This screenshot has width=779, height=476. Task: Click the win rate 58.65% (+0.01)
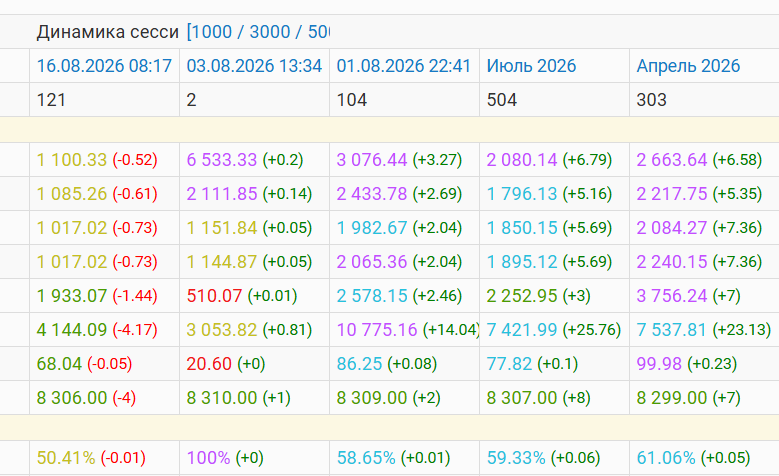click(393, 458)
